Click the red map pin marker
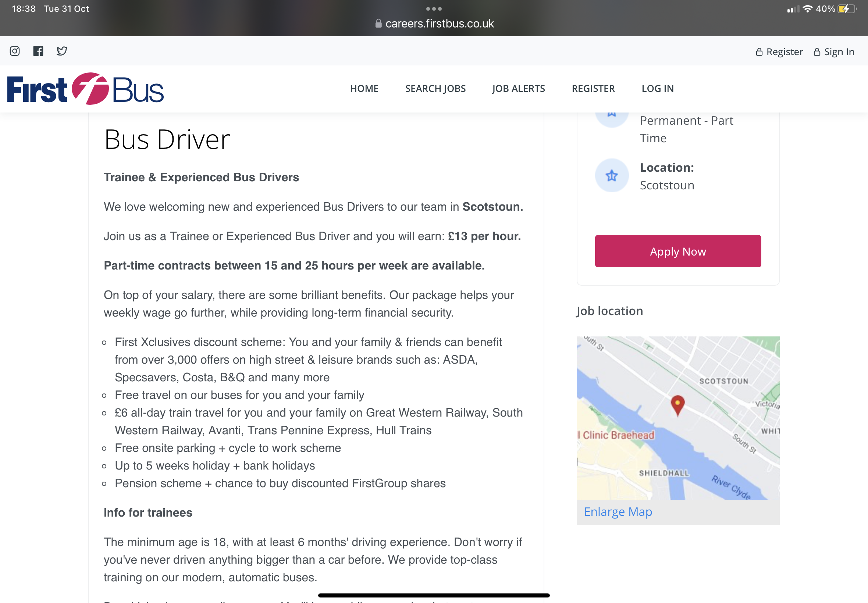 point(677,405)
